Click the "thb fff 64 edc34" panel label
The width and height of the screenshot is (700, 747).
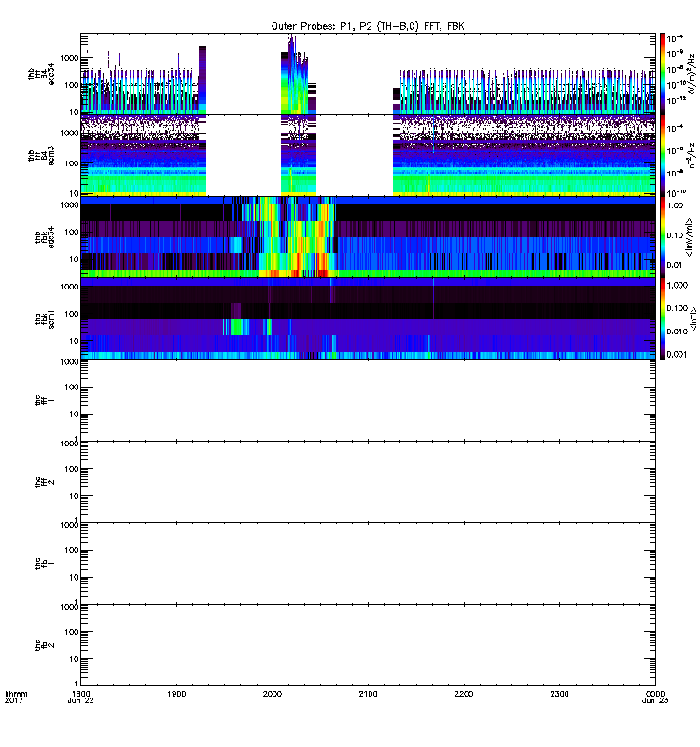pos(41,75)
